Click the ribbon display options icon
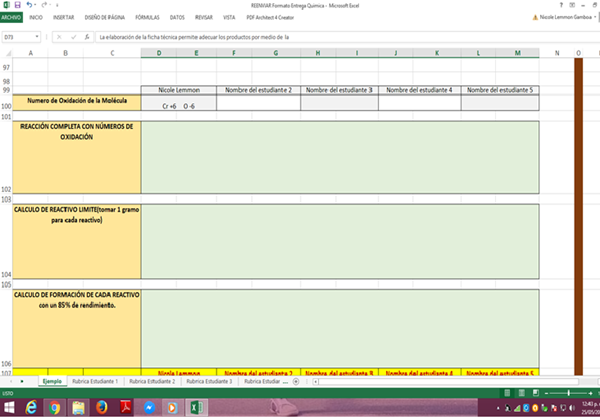600x420 pixels. 572,5
